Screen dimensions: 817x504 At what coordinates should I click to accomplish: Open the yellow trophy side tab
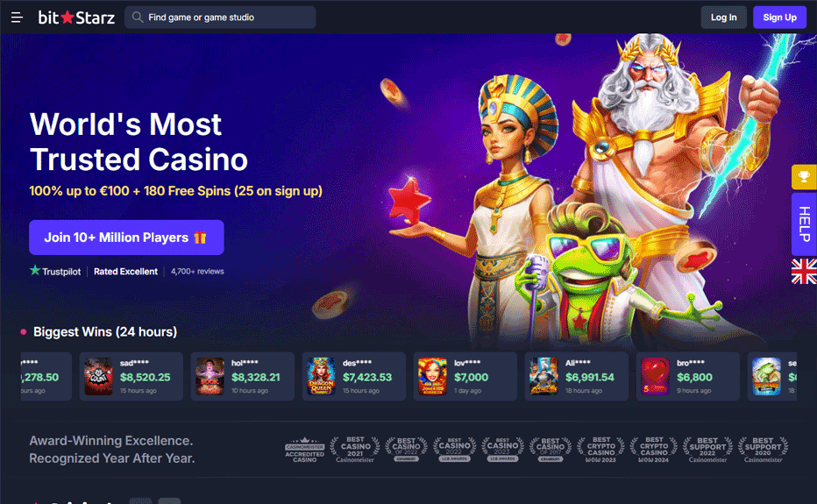coord(804,177)
